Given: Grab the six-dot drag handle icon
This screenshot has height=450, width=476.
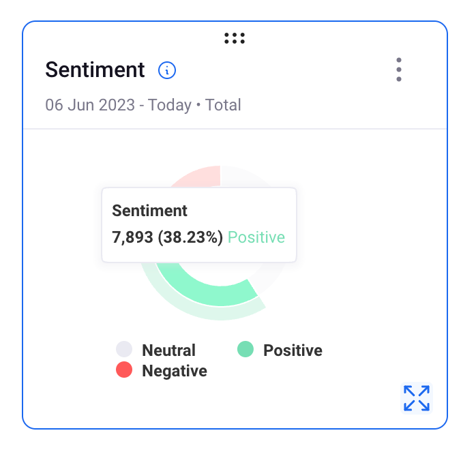Looking at the screenshot, I should [x=235, y=39].
